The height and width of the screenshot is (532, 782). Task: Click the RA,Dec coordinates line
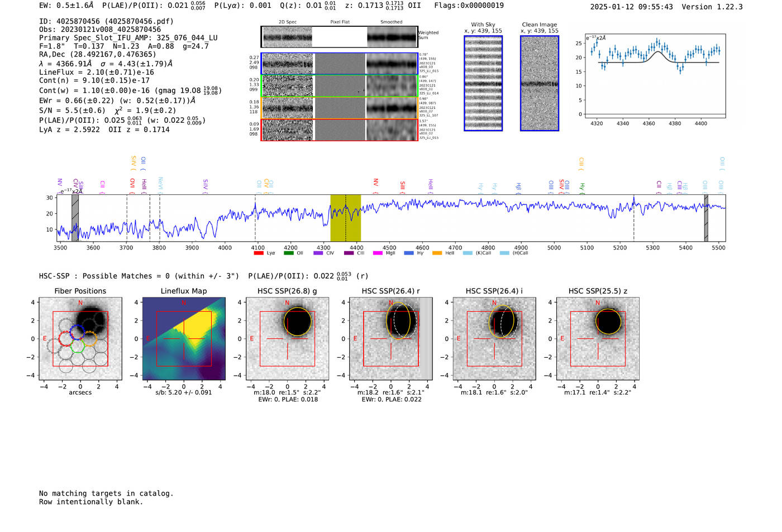(x=98, y=54)
